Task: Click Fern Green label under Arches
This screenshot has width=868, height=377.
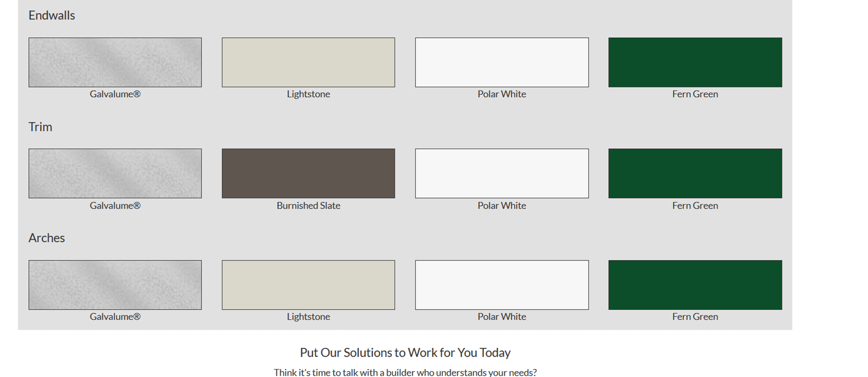Action: [695, 317]
